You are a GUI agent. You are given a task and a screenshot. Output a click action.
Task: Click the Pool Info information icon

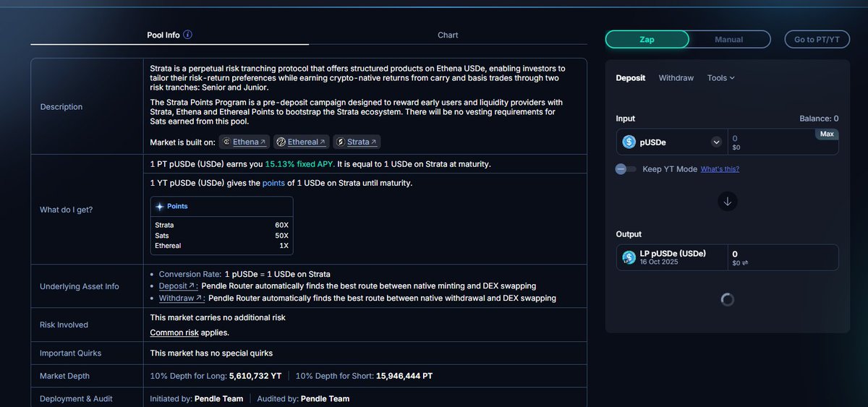point(188,35)
